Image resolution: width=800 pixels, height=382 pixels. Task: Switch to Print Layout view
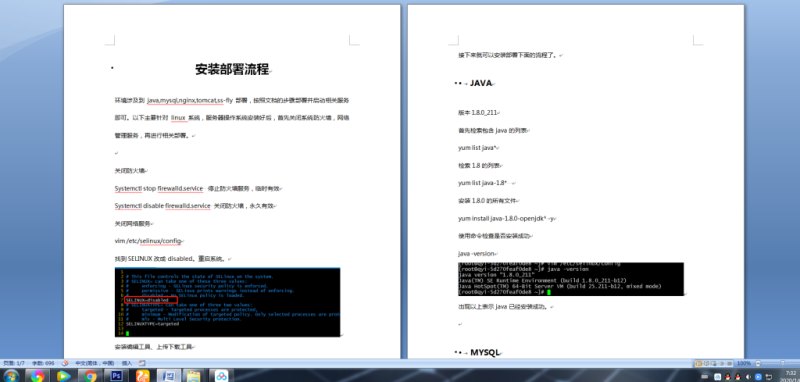click(x=698, y=363)
